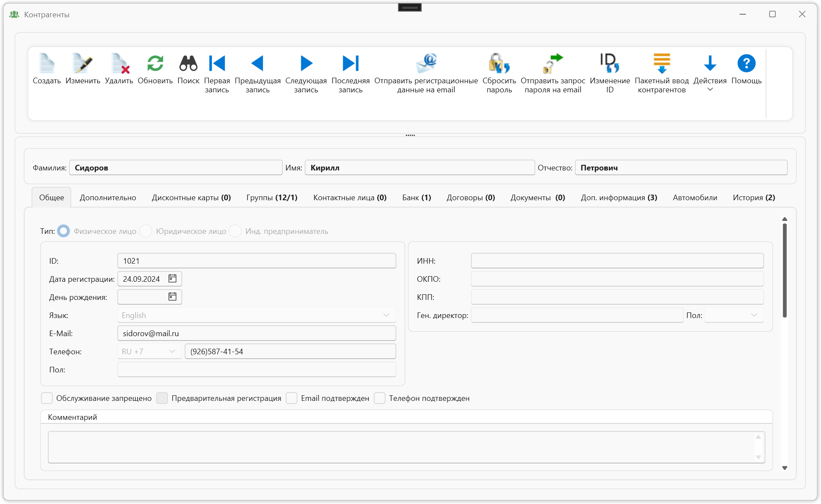This screenshot has height=504, width=821.
Task: Click the Ген. директор input field
Action: [x=577, y=315]
